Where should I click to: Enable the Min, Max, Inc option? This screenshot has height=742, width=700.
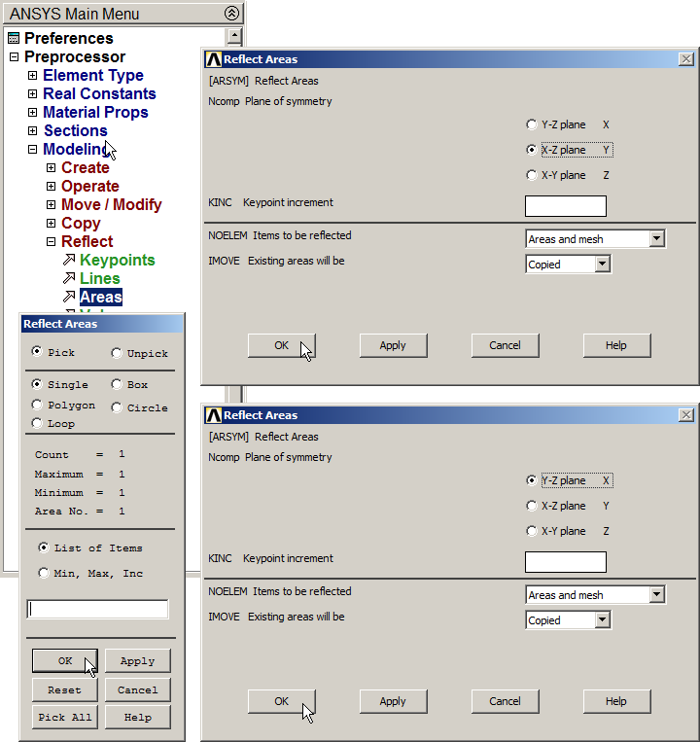click(x=43, y=573)
